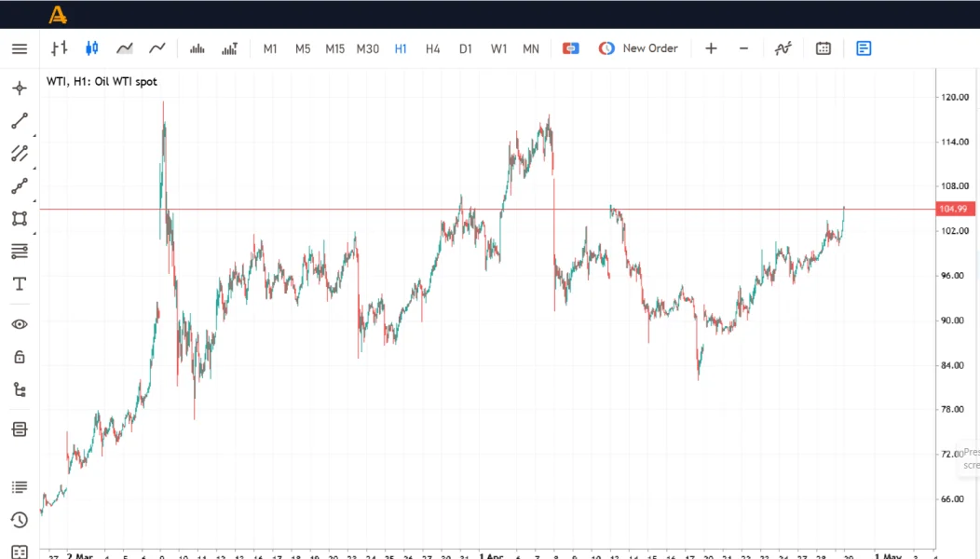This screenshot has width=980, height=559.
Task: Select the rectangle shapes tool
Action: click(x=20, y=218)
